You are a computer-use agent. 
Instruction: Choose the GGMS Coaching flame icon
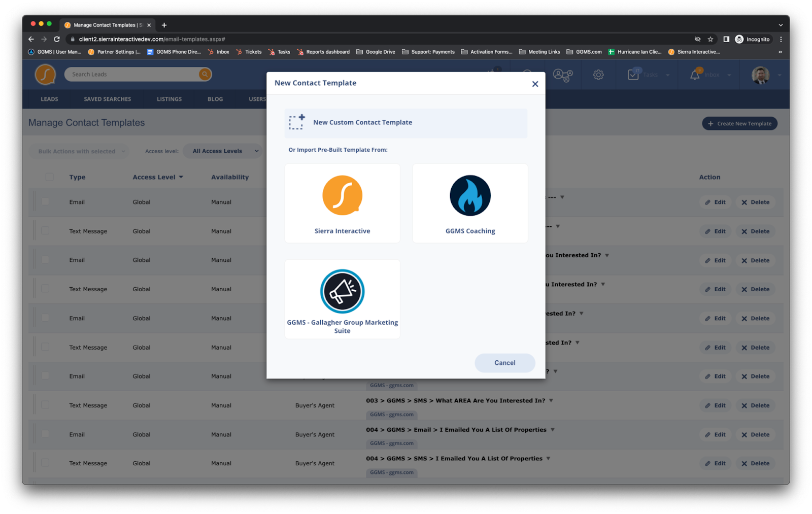pyautogui.click(x=470, y=195)
